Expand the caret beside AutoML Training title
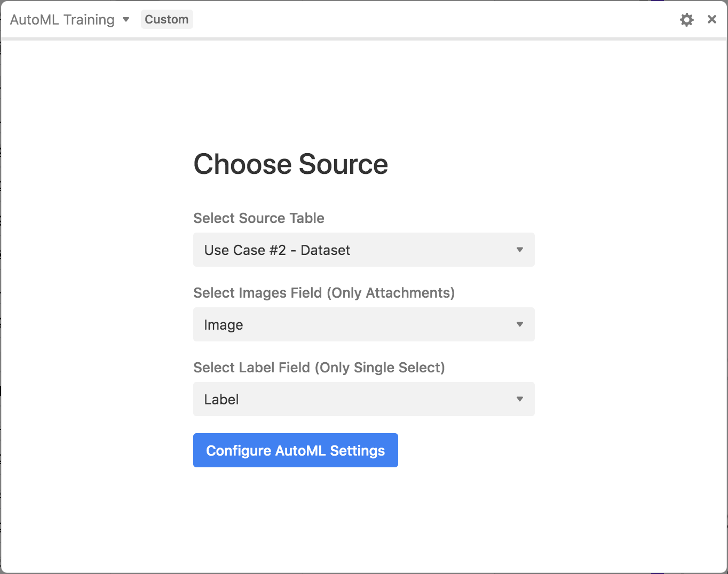Viewport: 728px width, 574px height. click(x=126, y=20)
